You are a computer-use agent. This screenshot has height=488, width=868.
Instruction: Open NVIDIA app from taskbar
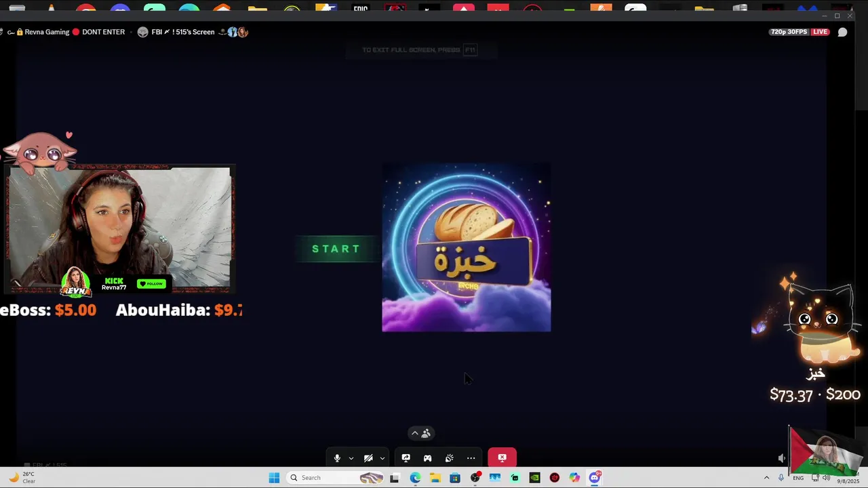[534, 478]
